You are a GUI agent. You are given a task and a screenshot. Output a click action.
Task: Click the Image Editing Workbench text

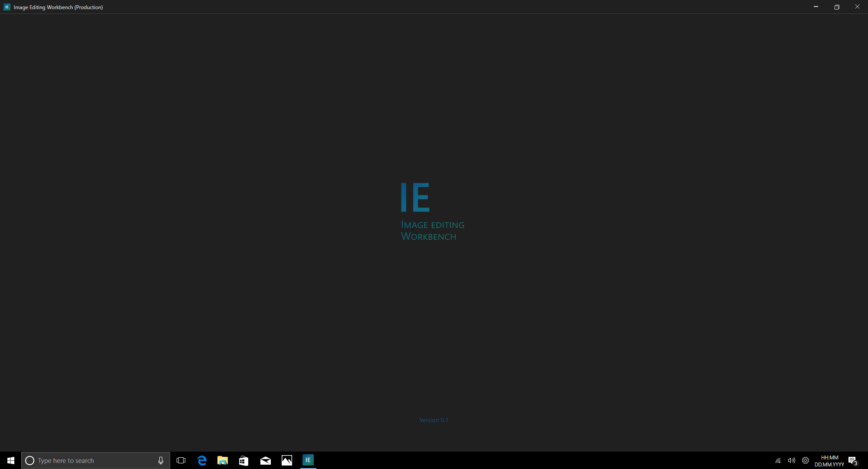click(x=432, y=231)
